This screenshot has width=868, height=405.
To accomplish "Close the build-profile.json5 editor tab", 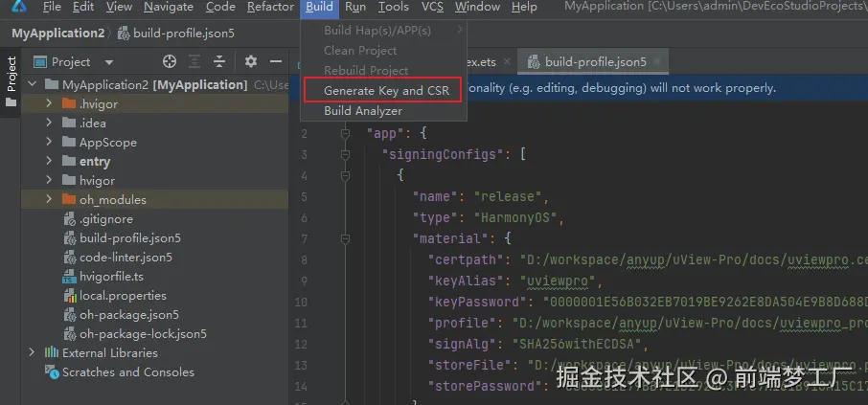I will 656,62.
